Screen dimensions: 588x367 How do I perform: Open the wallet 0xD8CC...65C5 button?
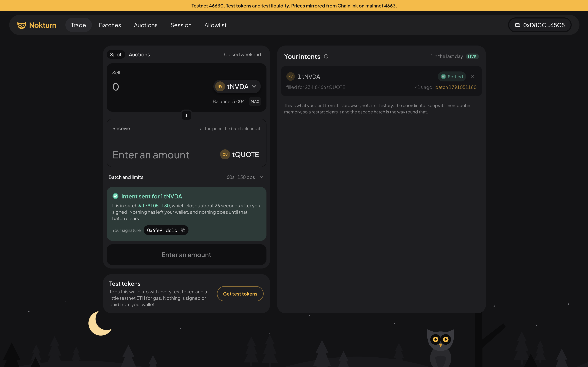(x=540, y=25)
